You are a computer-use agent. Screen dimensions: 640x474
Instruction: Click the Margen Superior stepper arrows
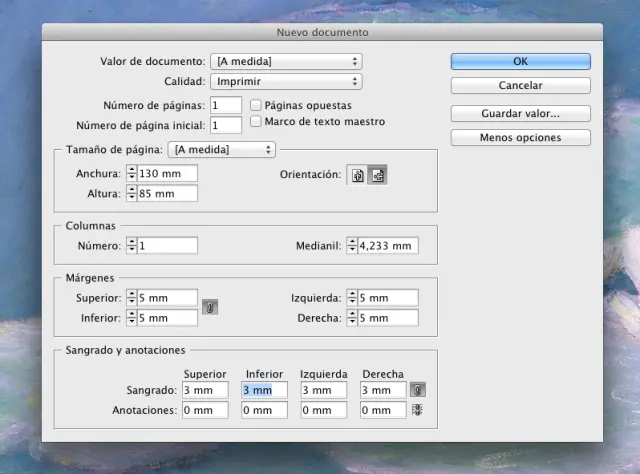[131, 297]
